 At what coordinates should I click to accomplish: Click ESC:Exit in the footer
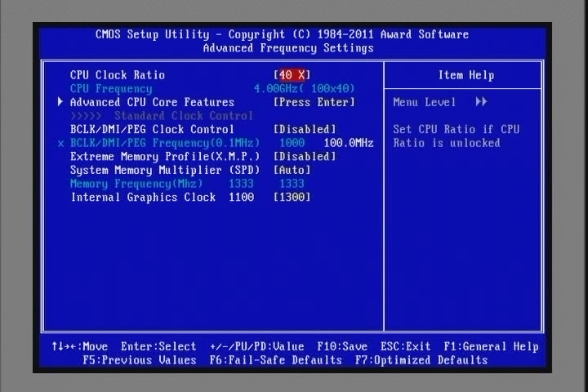[405, 346]
